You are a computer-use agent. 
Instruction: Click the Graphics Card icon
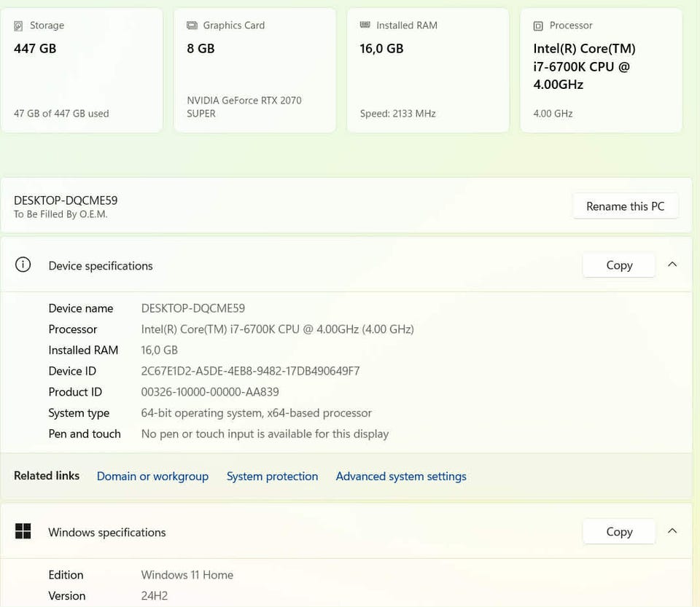click(x=192, y=26)
